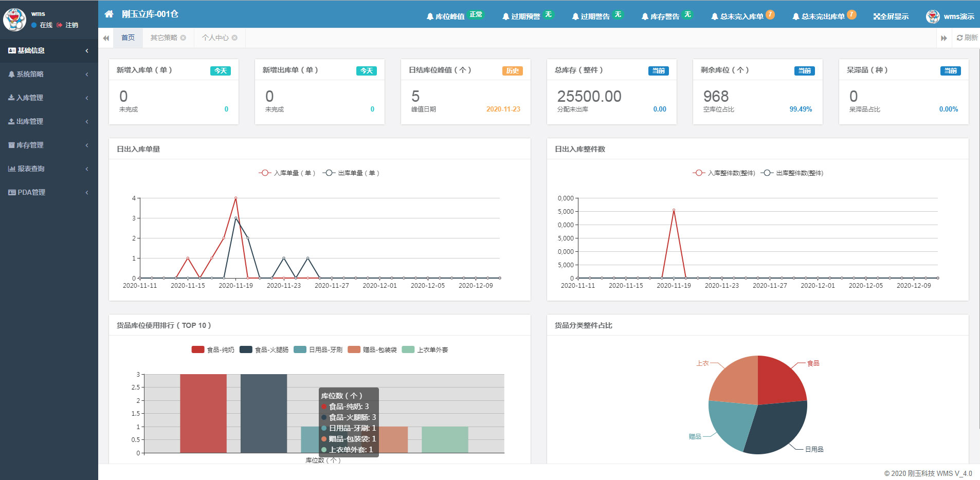The image size is (980, 480).
Task: Expand the 报表查询 chevron arrow
Action: pos(87,169)
